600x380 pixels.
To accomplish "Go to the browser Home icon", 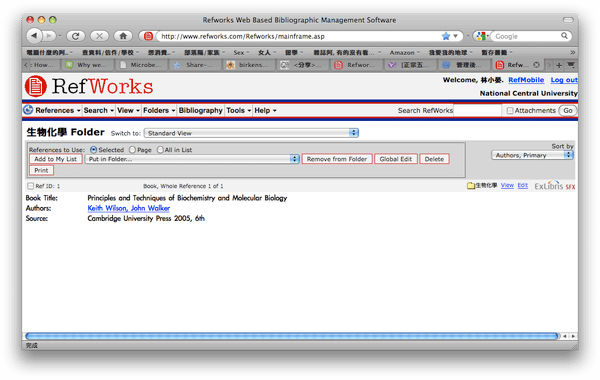I will 123,36.
